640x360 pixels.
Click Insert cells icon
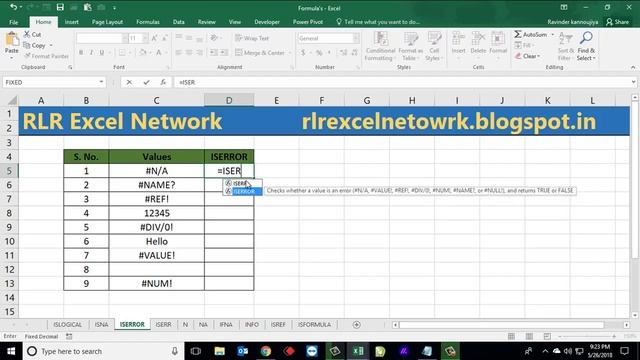458,39
